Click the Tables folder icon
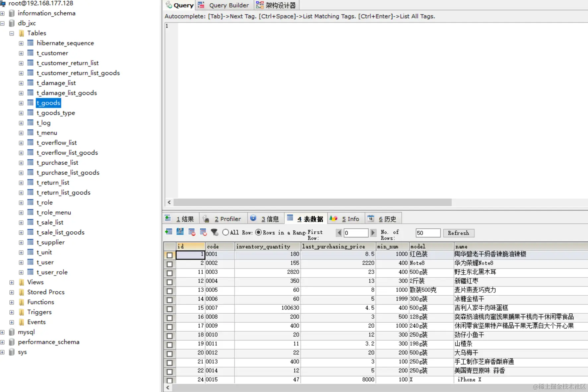This screenshot has height=392, width=588. 22,33
